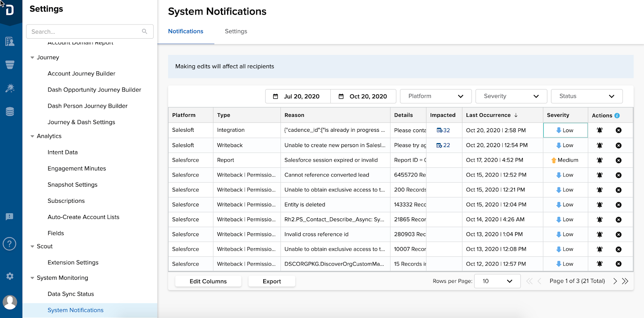Open Fields settings

[56, 233]
